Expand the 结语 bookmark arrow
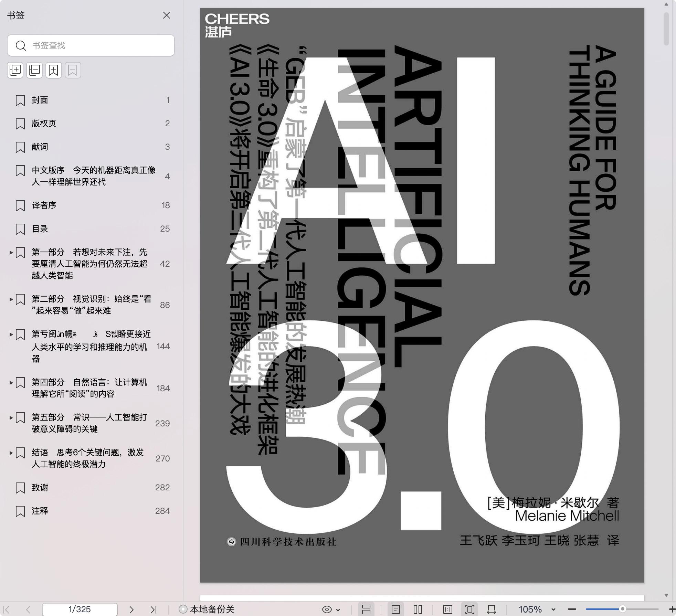 pos(11,453)
